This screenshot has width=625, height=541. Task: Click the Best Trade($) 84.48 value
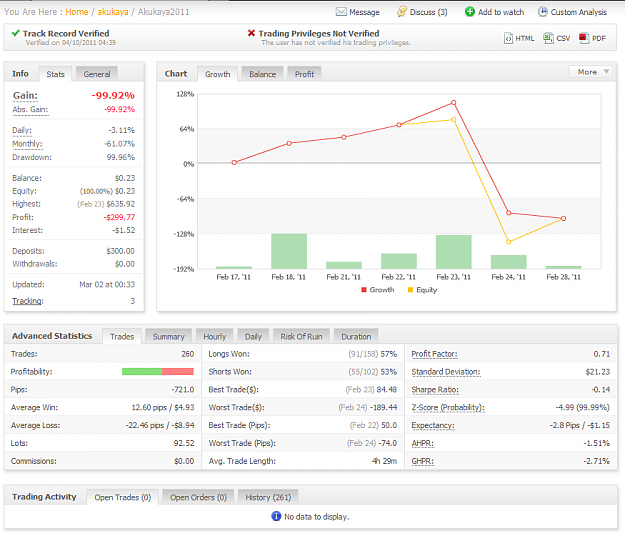387,390
